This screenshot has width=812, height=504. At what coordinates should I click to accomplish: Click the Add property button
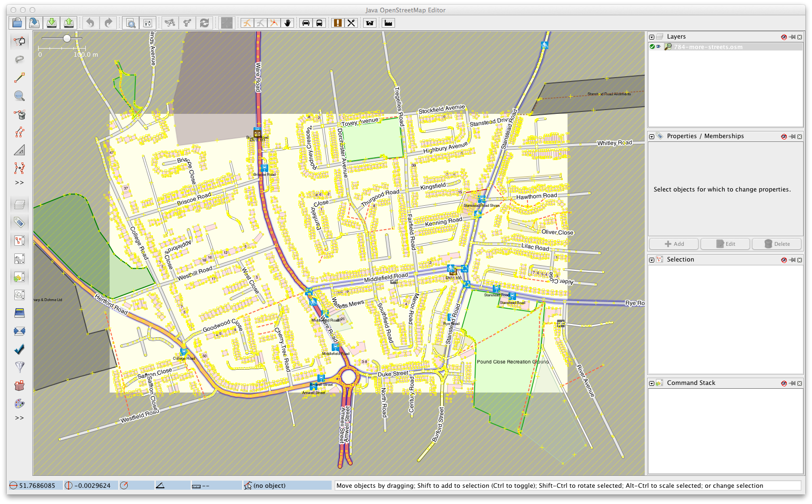[x=674, y=244]
